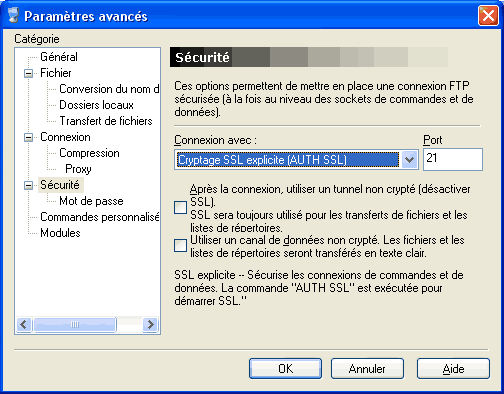Enable unencrypted tunnel after connection checkbox

point(180,207)
